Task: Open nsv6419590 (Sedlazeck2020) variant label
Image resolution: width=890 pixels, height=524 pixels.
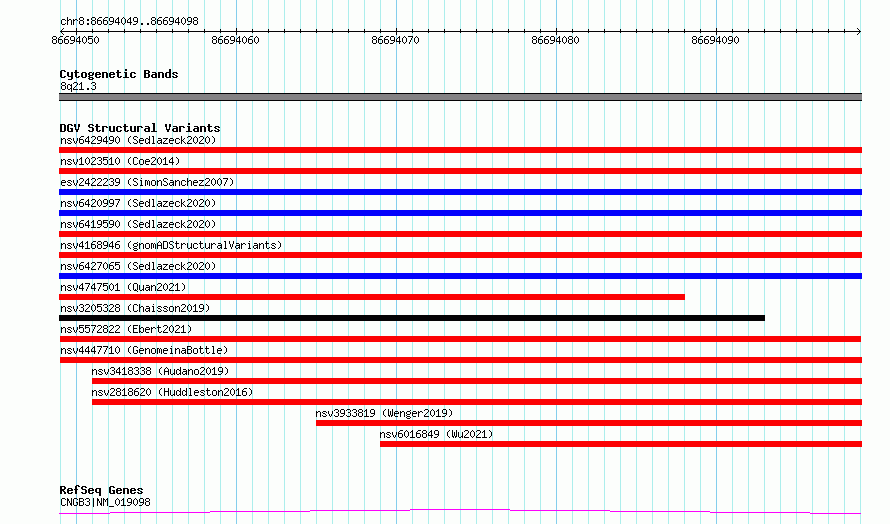Action: (x=138, y=224)
